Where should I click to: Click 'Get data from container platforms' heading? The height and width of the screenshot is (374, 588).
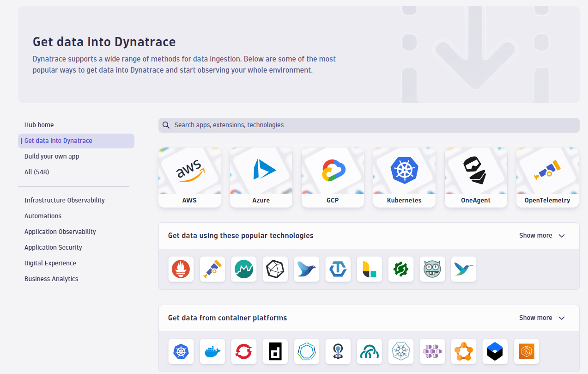click(228, 318)
